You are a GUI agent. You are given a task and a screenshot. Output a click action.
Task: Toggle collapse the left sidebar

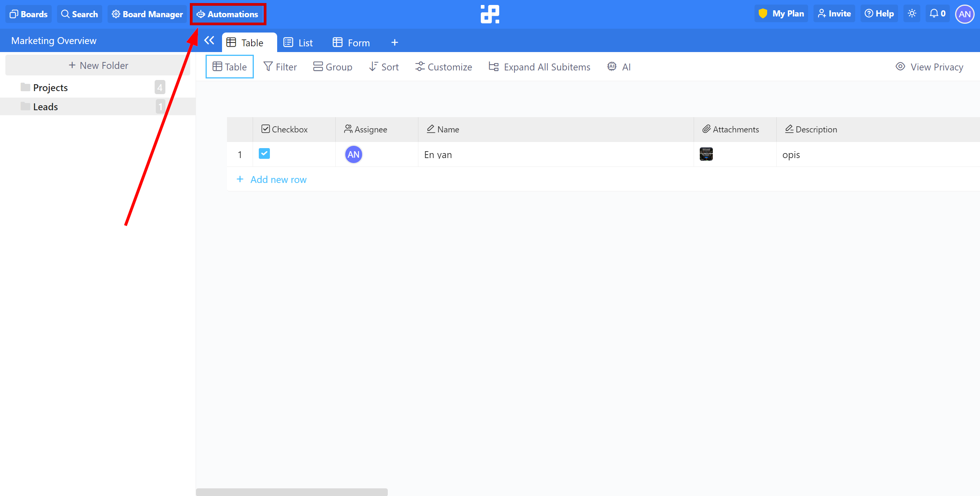(209, 40)
